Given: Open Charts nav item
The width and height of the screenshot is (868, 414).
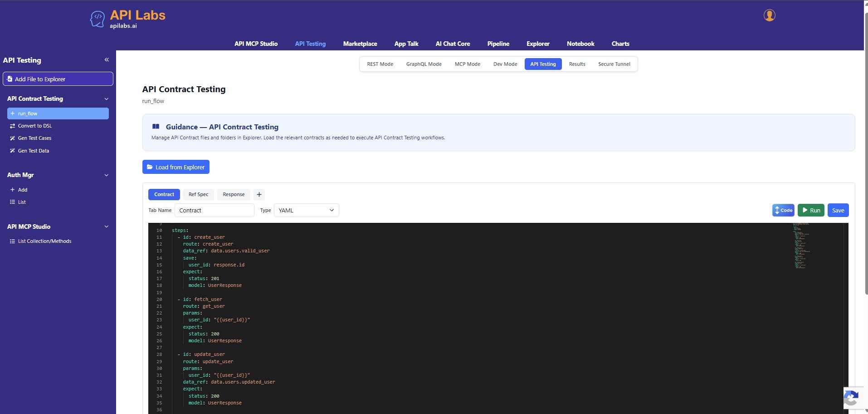Looking at the screenshot, I should tap(620, 44).
